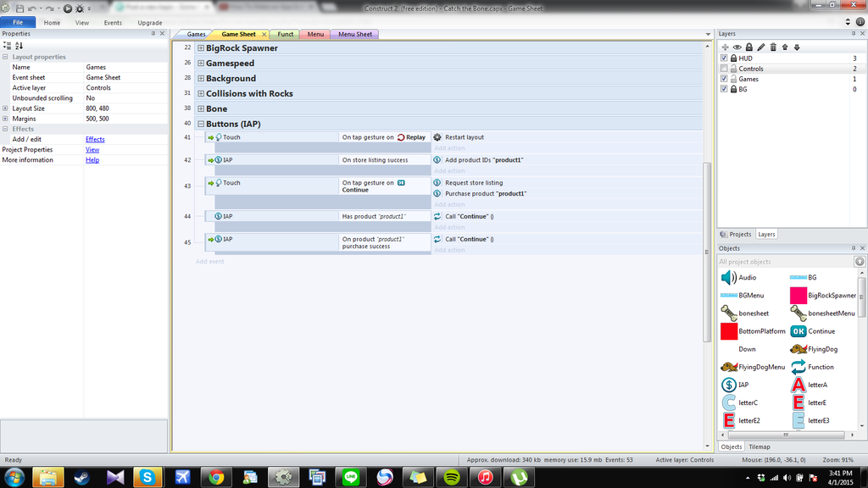
Task: Expand the Collisions with Rocks group
Action: coord(201,94)
